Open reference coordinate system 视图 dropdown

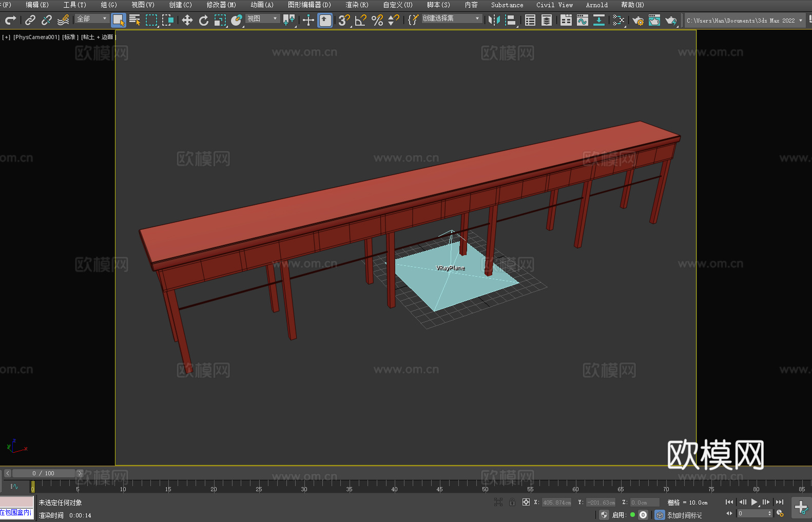coord(262,18)
